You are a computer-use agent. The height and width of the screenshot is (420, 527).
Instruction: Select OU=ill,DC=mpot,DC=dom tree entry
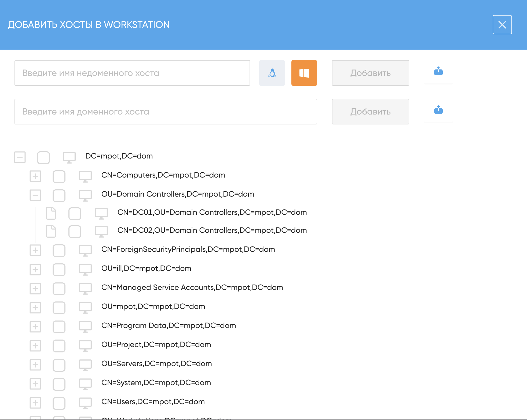point(146,268)
